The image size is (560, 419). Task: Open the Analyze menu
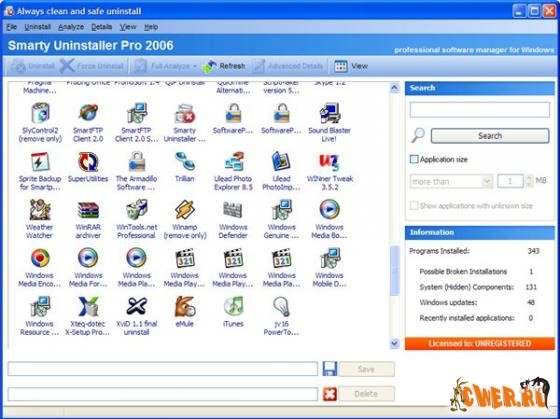[x=71, y=27]
